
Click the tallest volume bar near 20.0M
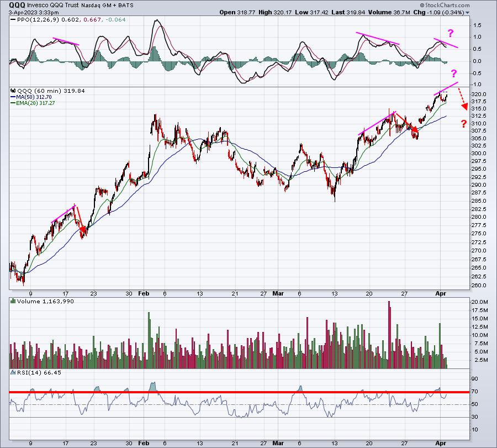389,335
